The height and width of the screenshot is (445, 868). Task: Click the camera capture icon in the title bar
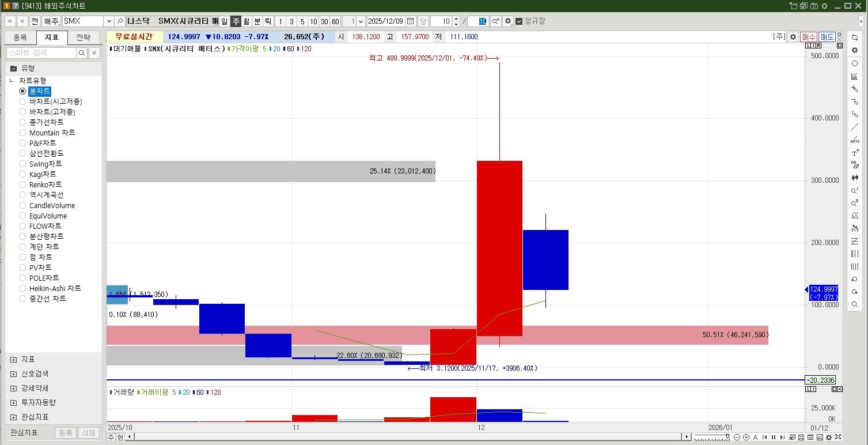click(x=814, y=6)
